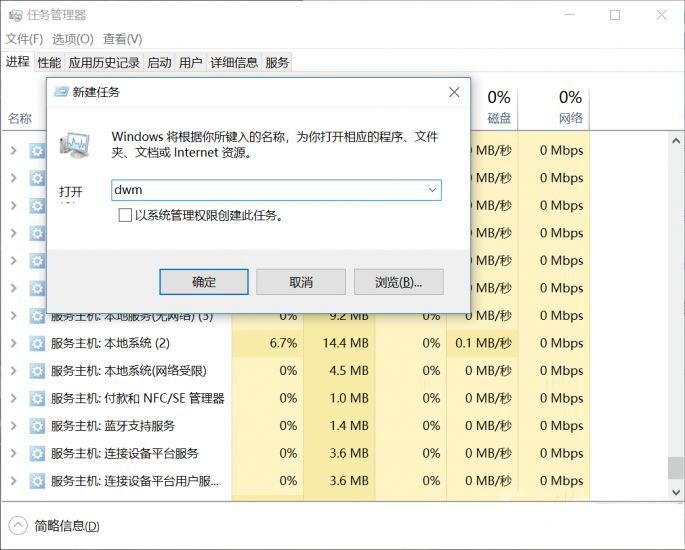Click the process list scrollbar thumb
This screenshot has width=685, height=550.
[675, 468]
